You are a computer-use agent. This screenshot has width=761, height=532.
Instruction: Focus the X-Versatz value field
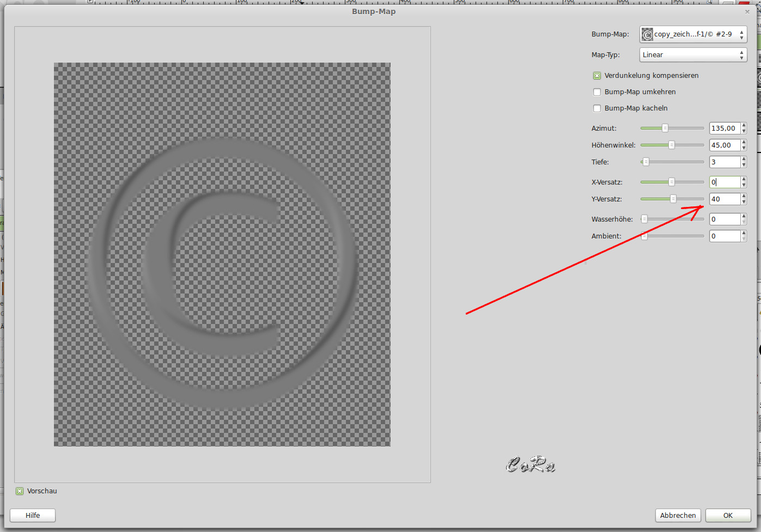[x=725, y=182]
